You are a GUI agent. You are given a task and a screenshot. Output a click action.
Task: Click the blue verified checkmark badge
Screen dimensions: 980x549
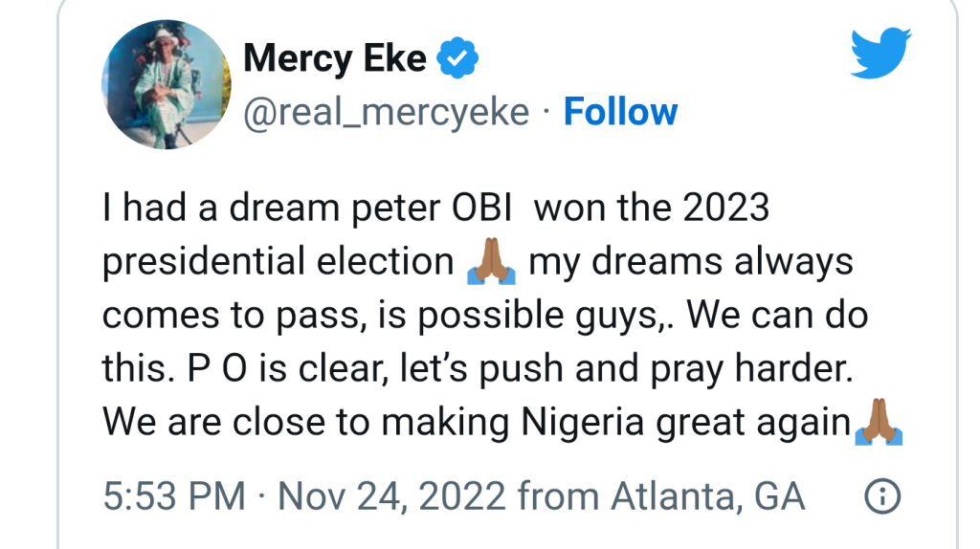coord(457,57)
